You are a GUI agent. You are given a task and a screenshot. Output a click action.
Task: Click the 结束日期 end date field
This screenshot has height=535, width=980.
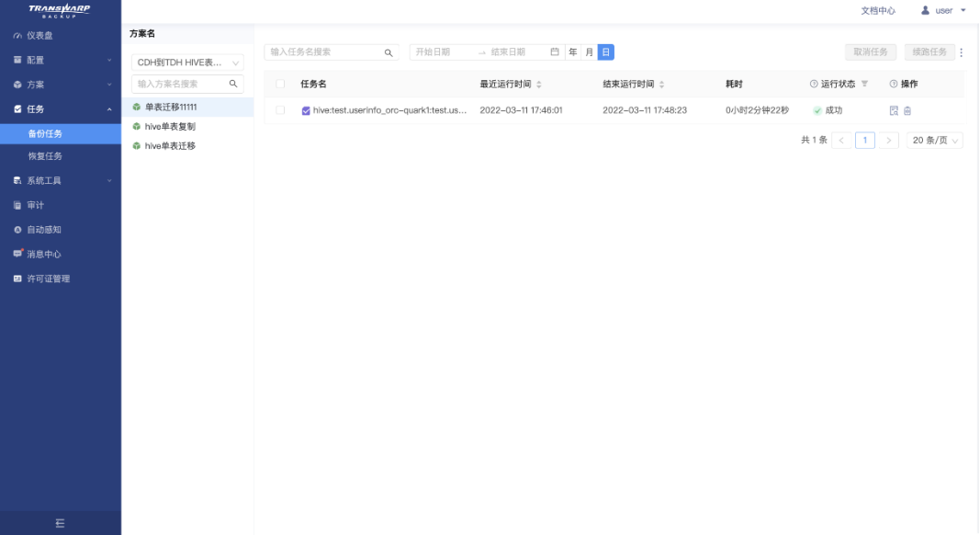(517, 51)
